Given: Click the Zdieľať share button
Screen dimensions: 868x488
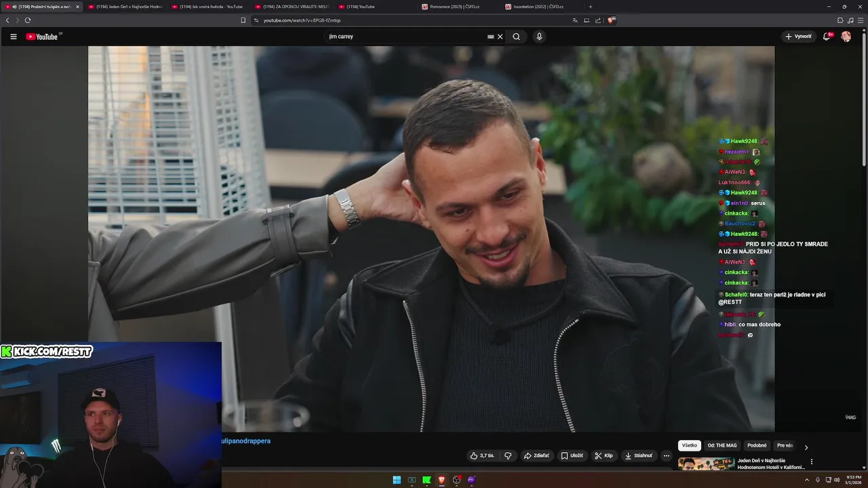Looking at the screenshot, I should [536, 455].
